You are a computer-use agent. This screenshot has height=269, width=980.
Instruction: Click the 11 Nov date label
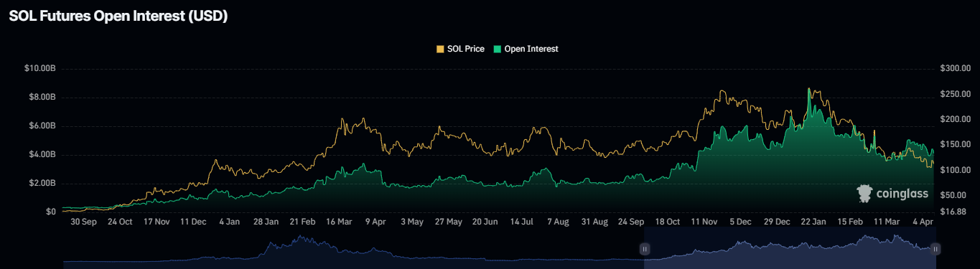tap(704, 222)
